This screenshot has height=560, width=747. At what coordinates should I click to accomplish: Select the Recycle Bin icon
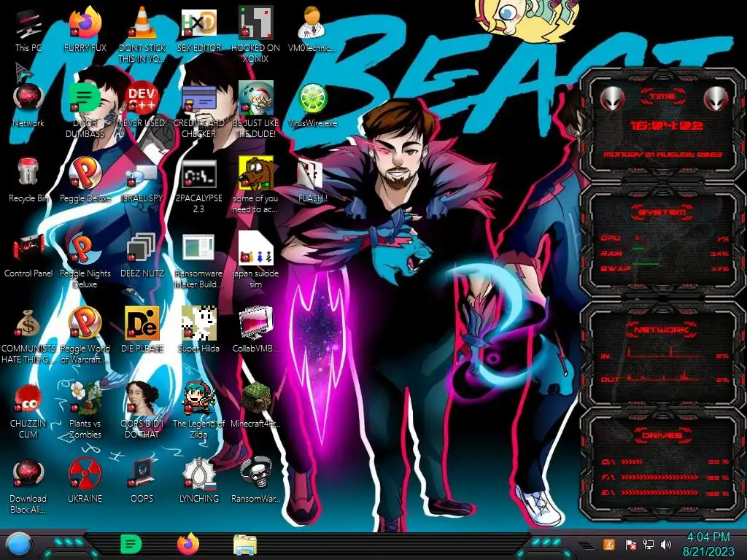[28, 172]
